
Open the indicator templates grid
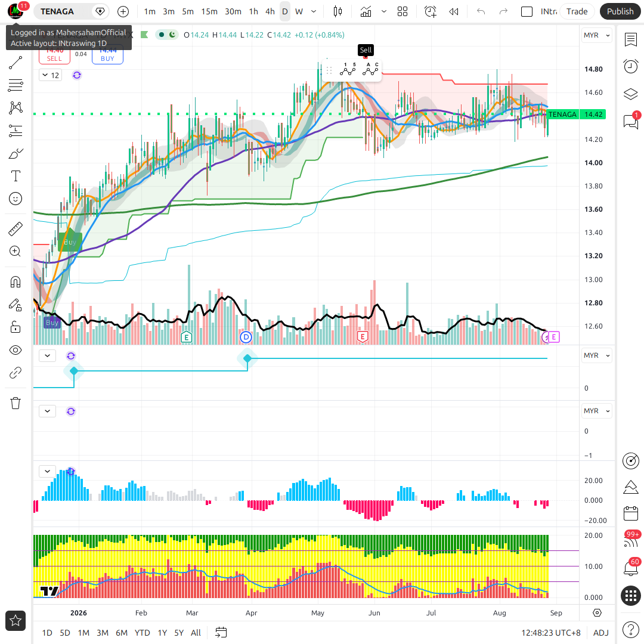pos(402,11)
